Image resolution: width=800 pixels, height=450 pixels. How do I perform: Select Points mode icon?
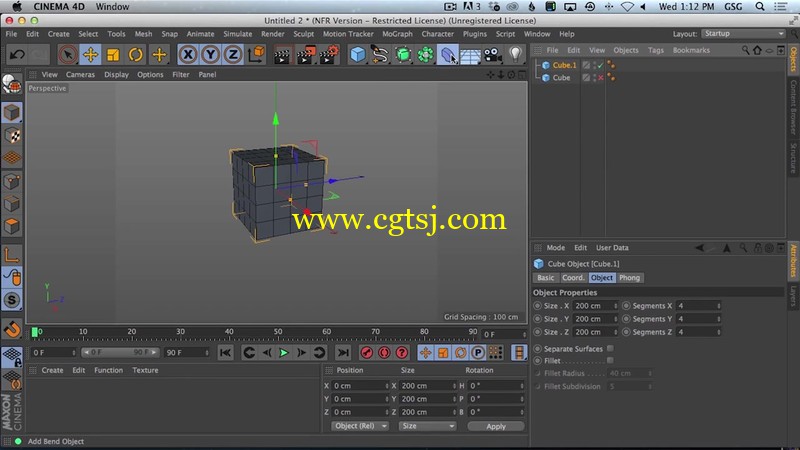(x=12, y=181)
